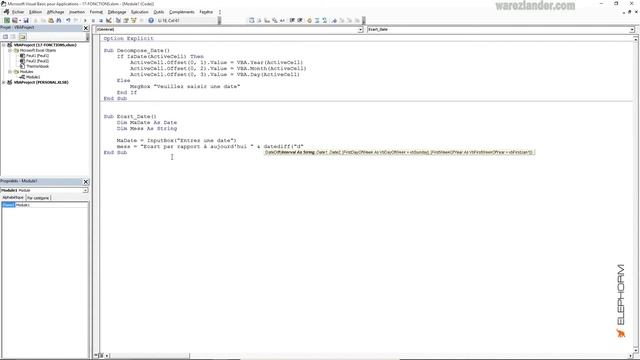This screenshot has height=360, width=640.
Task: Click View Code in Project panel
Action: tap(5, 37)
